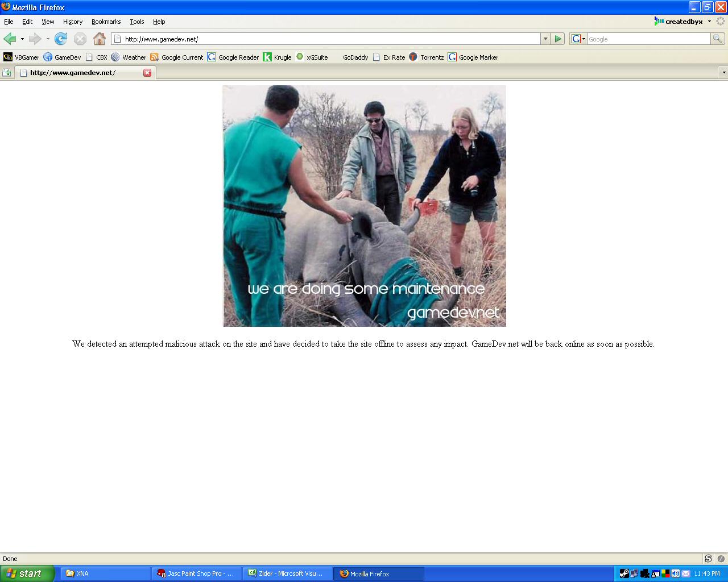Open the Windows Start button

27,573
